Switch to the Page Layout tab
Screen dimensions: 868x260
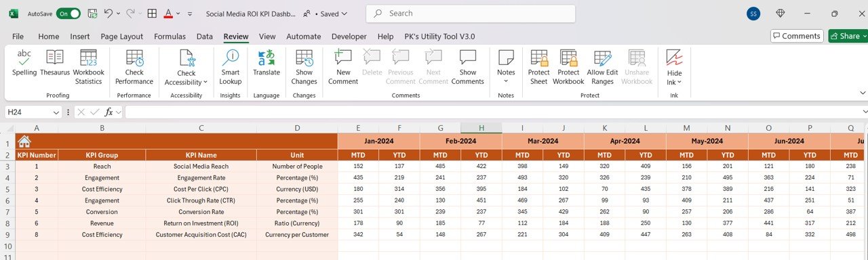122,37
